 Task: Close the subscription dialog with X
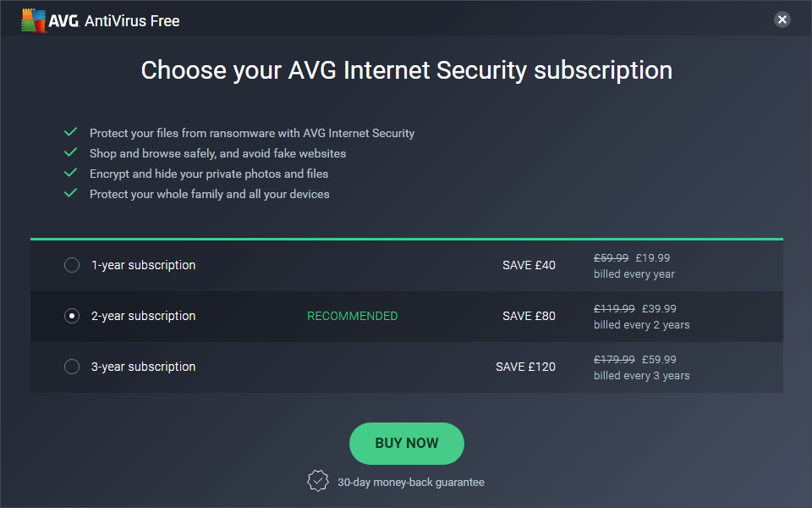(782, 19)
